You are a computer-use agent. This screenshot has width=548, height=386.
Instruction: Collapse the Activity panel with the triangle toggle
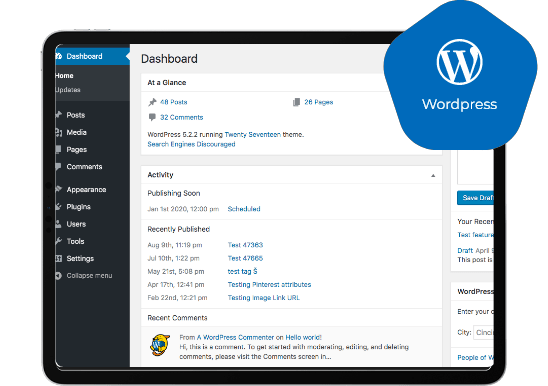pos(433,176)
